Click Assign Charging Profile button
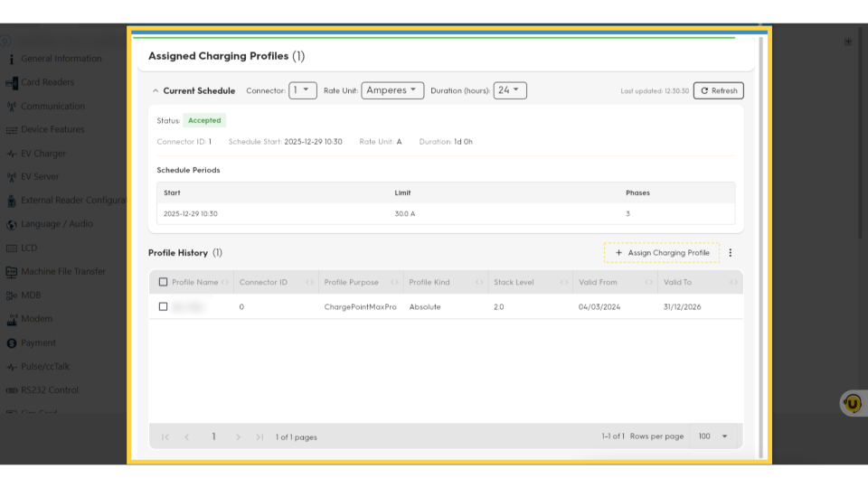Image resolution: width=868 pixels, height=488 pixels. pos(662,253)
